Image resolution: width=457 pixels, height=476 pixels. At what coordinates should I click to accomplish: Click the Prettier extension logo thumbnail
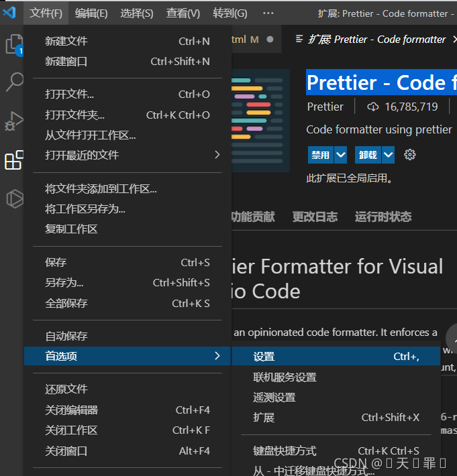pos(260,121)
